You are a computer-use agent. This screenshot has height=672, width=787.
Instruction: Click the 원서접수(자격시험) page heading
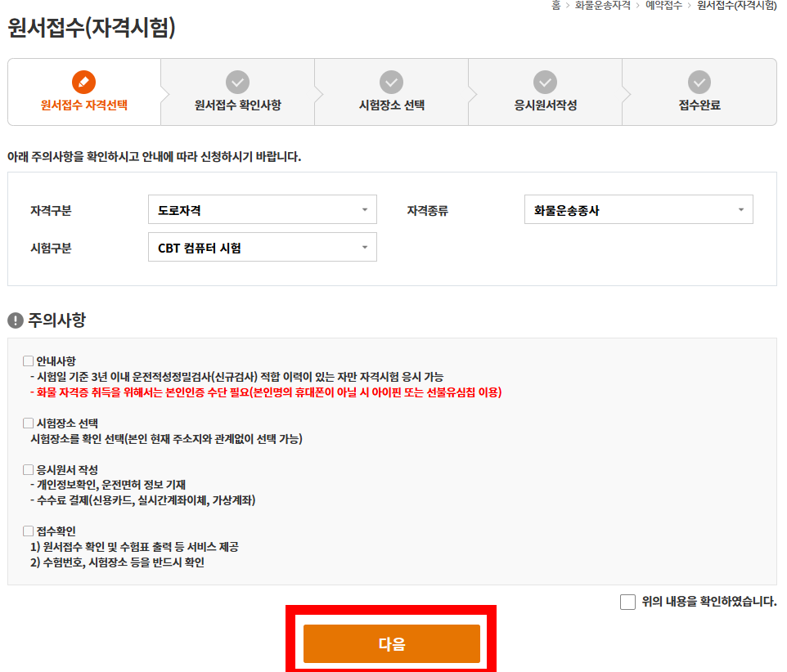(x=92, y=28)
